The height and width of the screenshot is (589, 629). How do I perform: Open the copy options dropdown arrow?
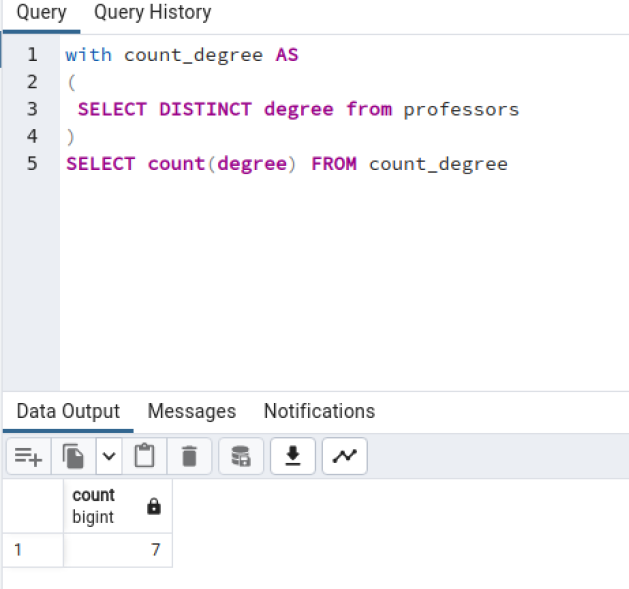(109, 456)
